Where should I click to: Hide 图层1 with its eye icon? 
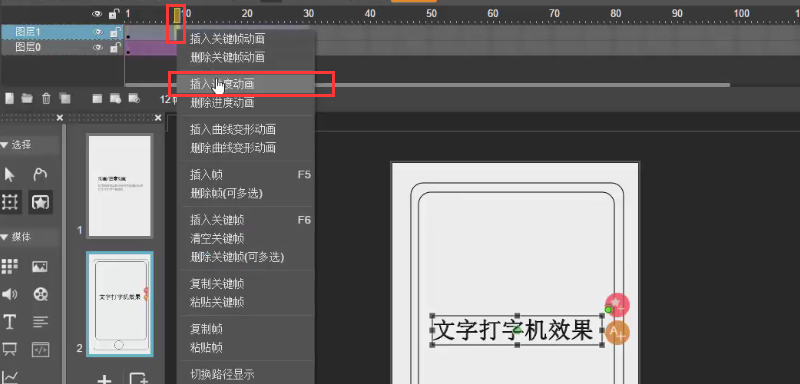[x=97, y=32]
